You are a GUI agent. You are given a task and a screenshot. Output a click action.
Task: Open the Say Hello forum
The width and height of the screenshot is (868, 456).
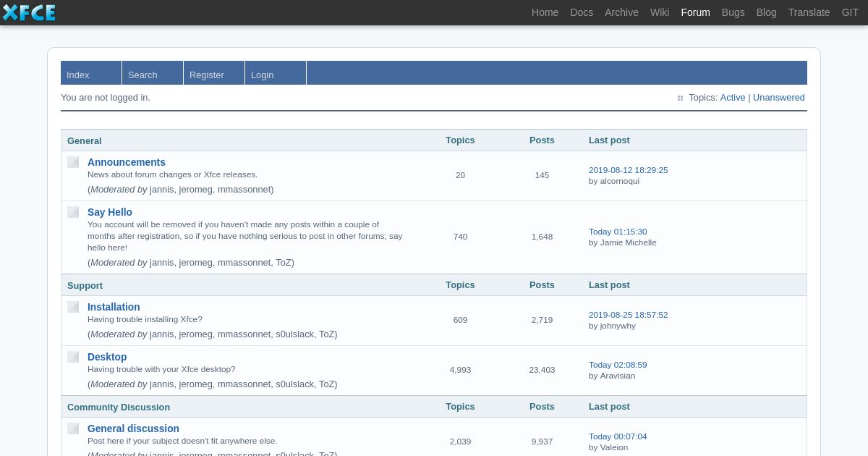[x=110, y=212]
